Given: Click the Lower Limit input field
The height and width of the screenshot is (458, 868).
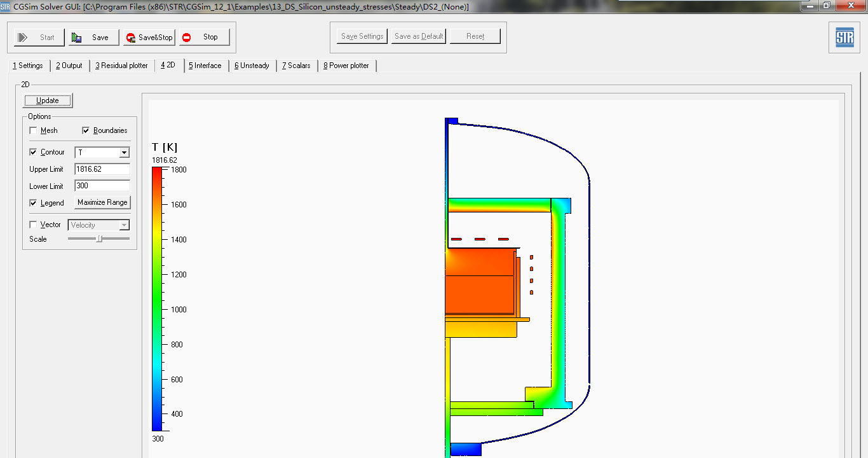Looking at the screenshot, I should click(x=102, y=186).
